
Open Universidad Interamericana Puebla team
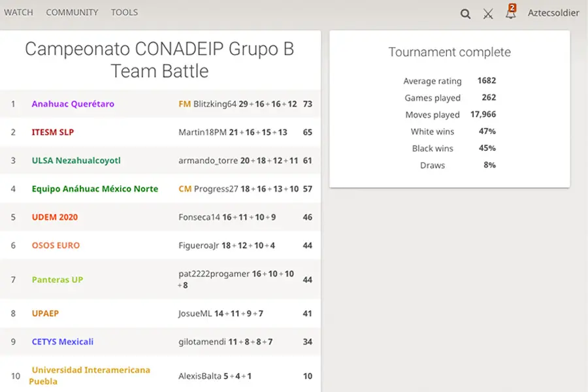(x=90, y=376)
